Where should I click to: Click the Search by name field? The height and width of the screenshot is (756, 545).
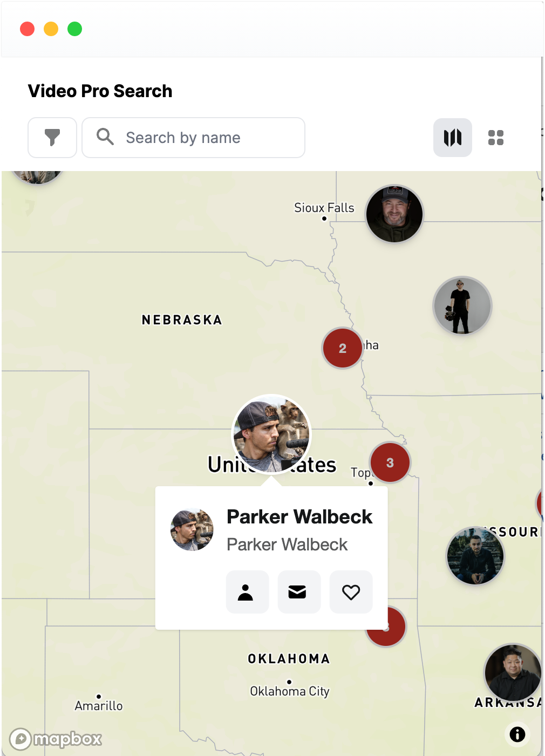[193, 138]
